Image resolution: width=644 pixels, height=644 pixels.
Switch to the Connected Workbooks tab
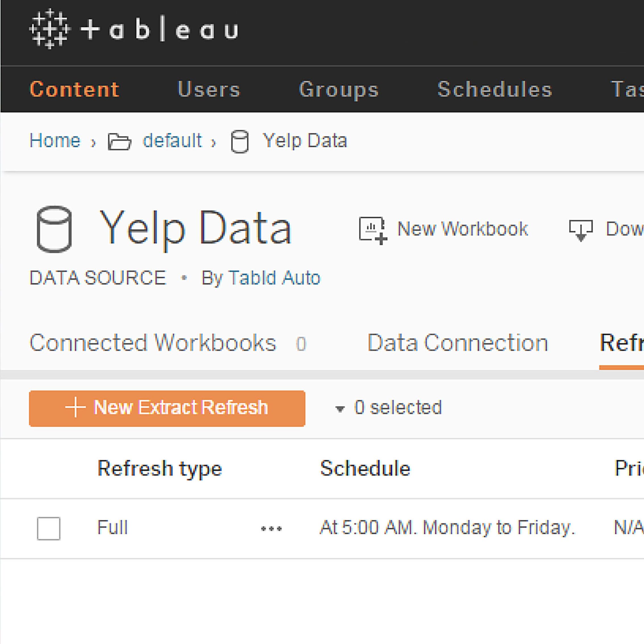pyautogui.click(x=153, y=343)
